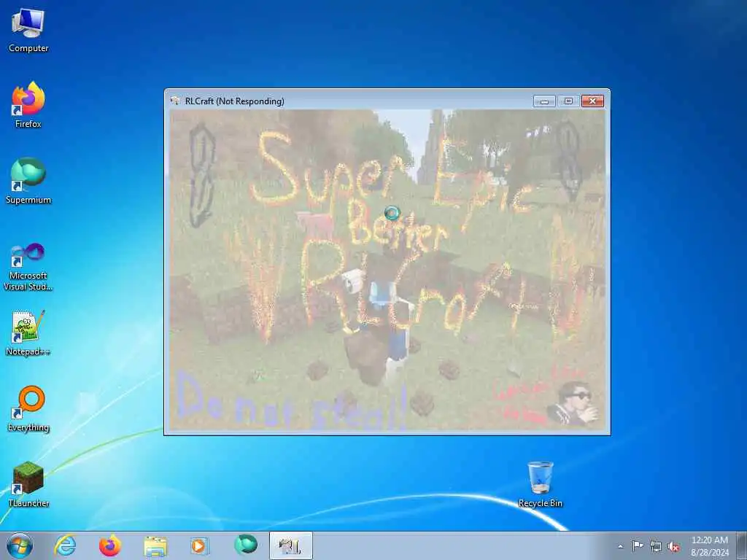Image resolution: width=747 pixels, height=560 pixels.
Task: Maximize the RLCraft window
Action: tap(568, 101)
